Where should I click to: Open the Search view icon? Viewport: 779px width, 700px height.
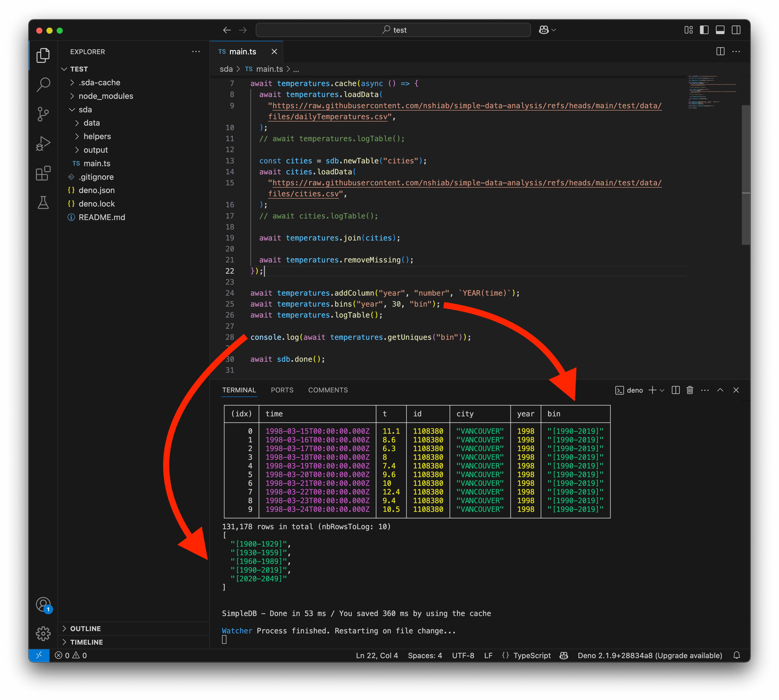pos(43,85)
